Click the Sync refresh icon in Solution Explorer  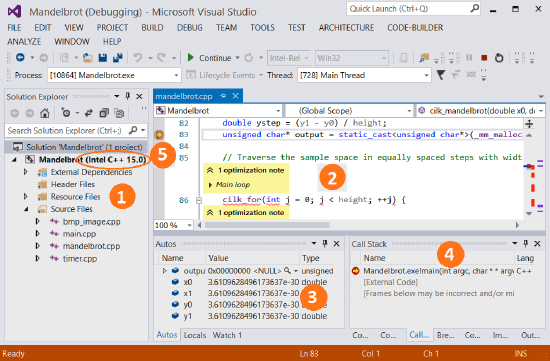[89, 113]
